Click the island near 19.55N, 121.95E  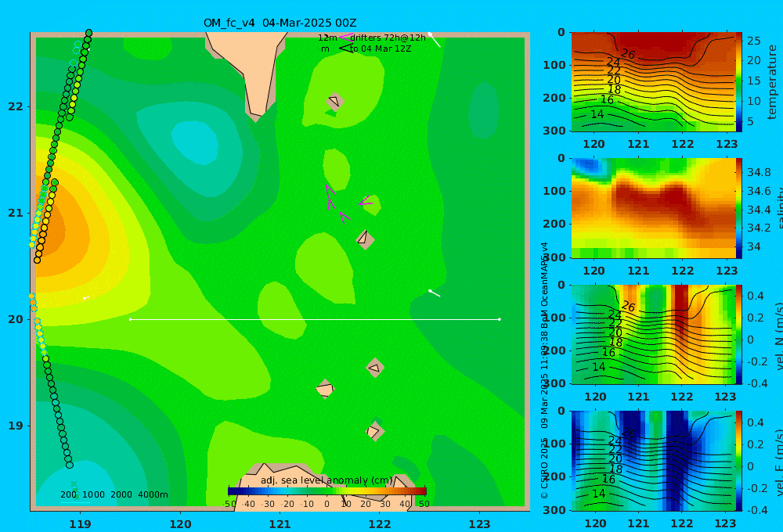[x=375, y=368]
